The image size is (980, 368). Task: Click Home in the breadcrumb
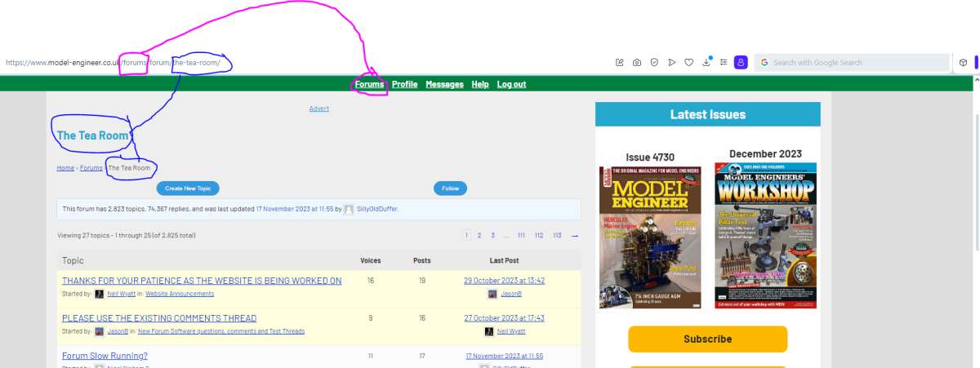coord(65,167)
